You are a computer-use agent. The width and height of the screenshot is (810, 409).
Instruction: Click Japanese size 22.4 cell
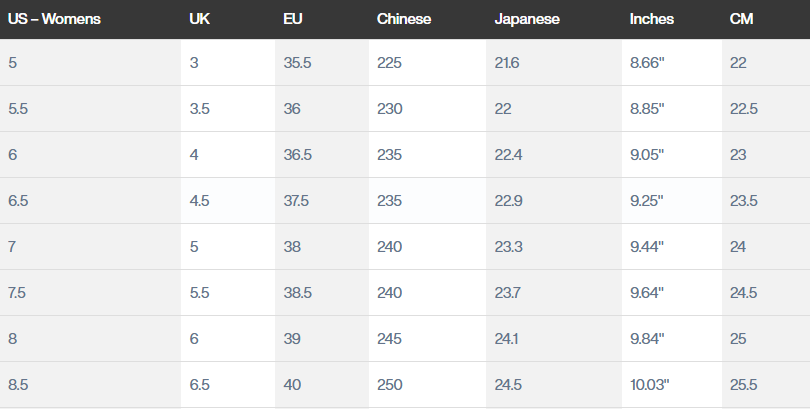[508, 155]
